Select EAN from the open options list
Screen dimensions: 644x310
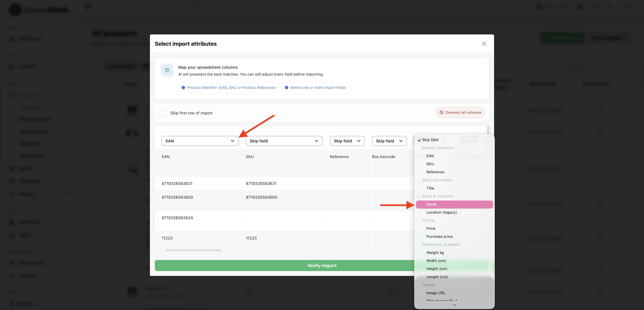[x=454, y=156]
